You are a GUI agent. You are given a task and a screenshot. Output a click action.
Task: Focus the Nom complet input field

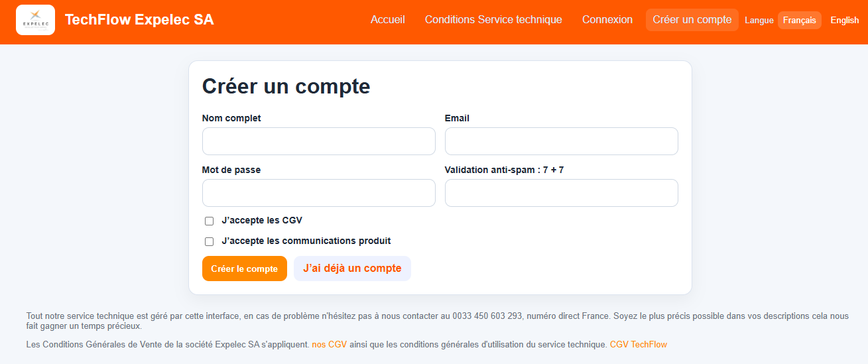[x=319, y=141]
